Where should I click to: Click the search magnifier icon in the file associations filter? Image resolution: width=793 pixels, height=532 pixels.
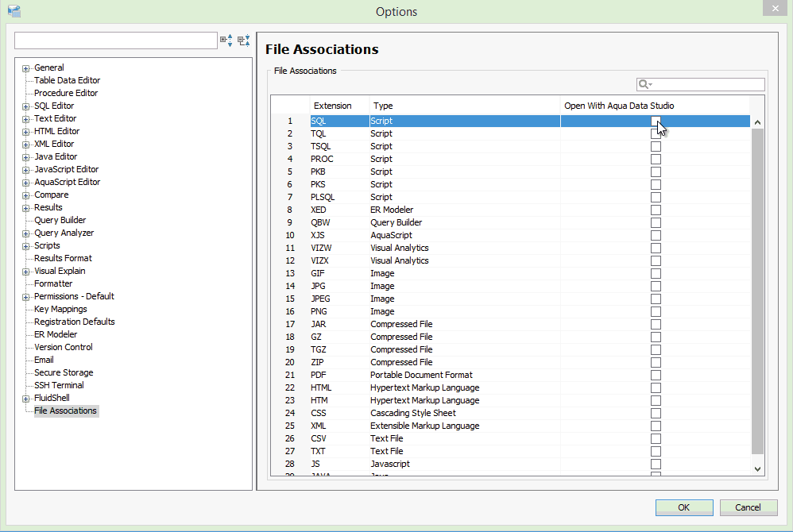pyautogui.click(x=644, y=84)
